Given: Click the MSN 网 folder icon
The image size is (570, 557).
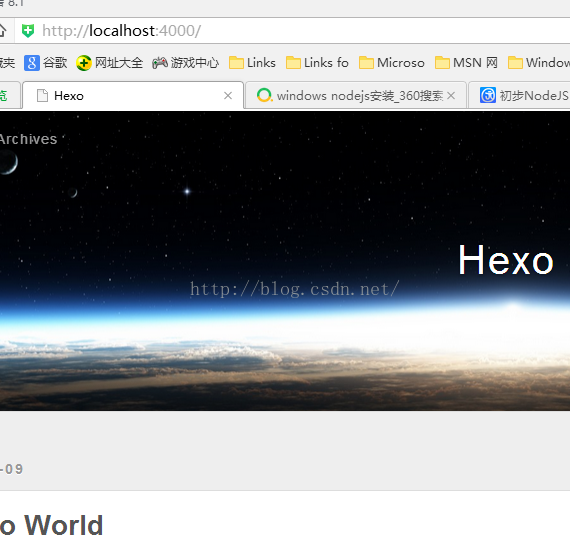Looking at the screenshot, I should [x=442, y=63].
